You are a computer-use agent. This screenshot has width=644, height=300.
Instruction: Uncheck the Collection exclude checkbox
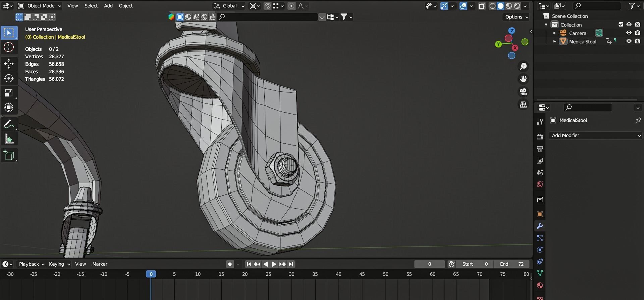click(620, 24)
